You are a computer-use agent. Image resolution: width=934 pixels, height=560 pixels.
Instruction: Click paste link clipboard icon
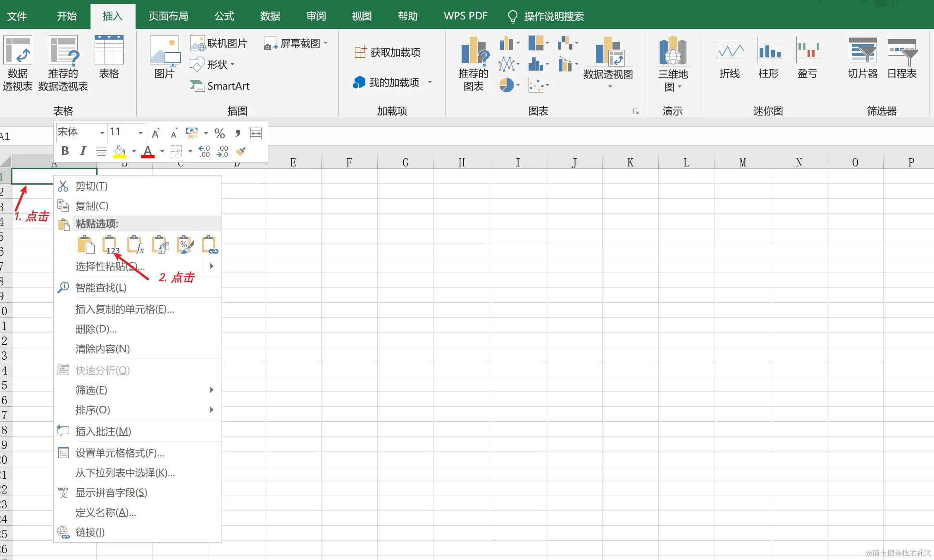point(209,244)
